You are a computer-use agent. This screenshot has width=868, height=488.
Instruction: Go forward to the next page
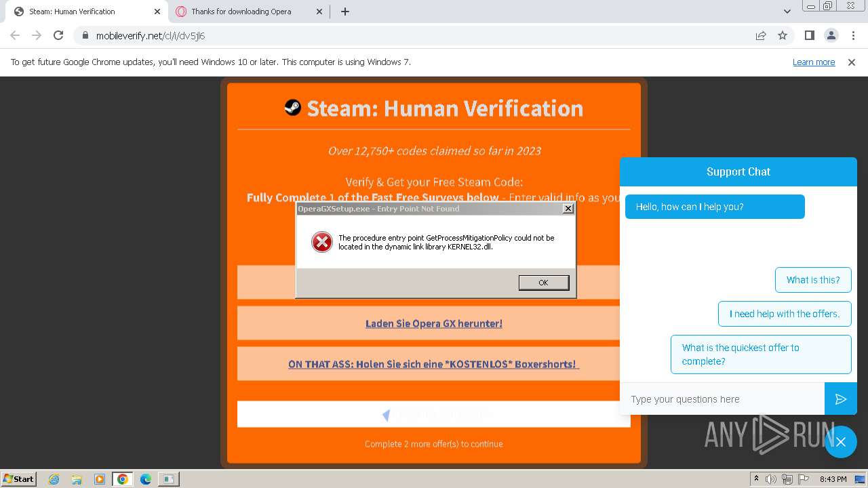point(37,36)
